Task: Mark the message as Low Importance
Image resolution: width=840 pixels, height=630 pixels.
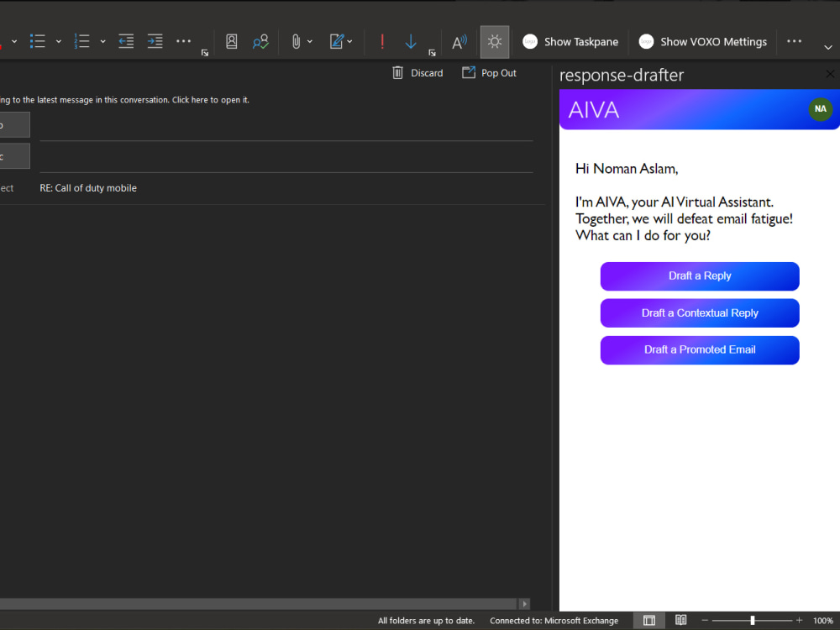Action: click(x=410, y=41)
